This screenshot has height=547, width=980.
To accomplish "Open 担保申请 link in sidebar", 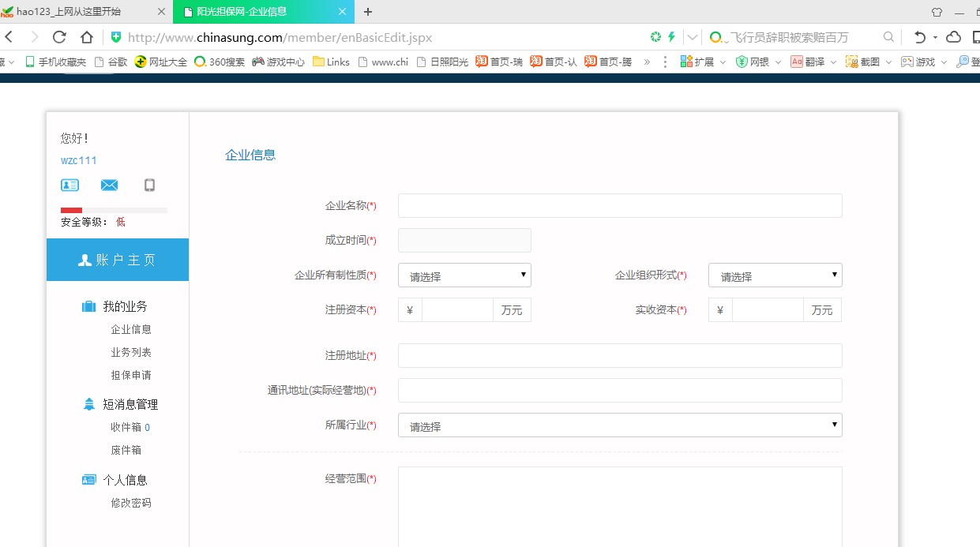I will click(x=131, y=375).
